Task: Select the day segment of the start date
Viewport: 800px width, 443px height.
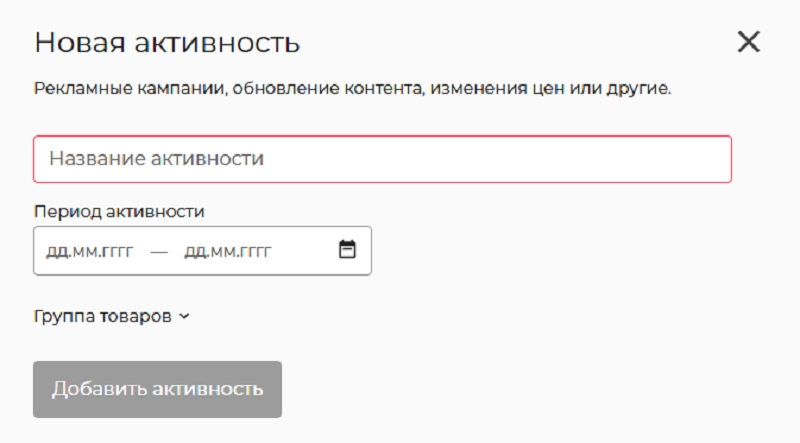Action: [x=56, y=251]
